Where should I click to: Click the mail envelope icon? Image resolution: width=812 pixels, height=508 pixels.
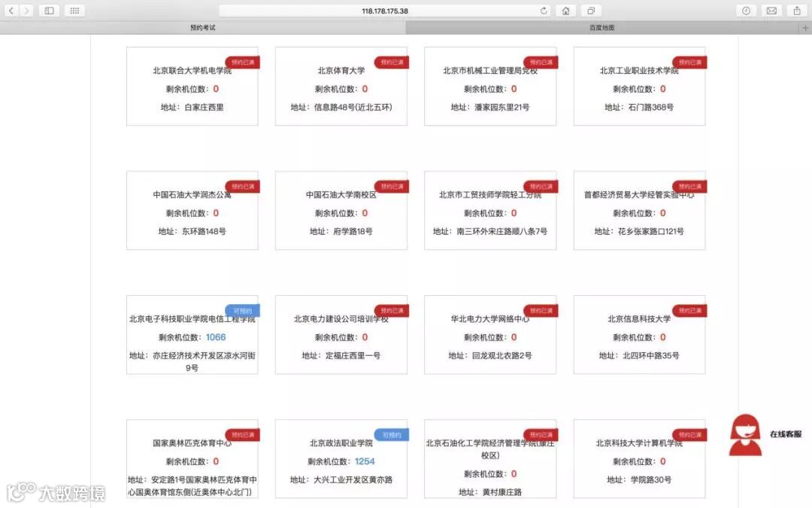click(x=771, y=11)
